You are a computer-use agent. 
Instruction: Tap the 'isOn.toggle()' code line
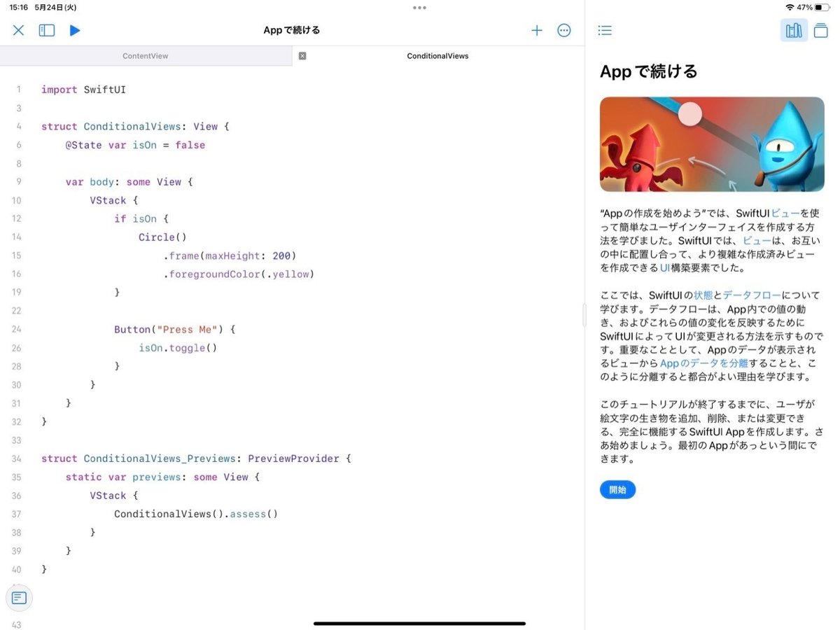(178, 348)
